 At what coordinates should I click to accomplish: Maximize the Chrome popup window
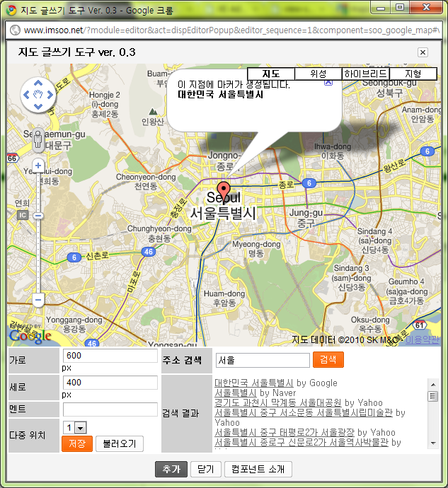[400, 7]
